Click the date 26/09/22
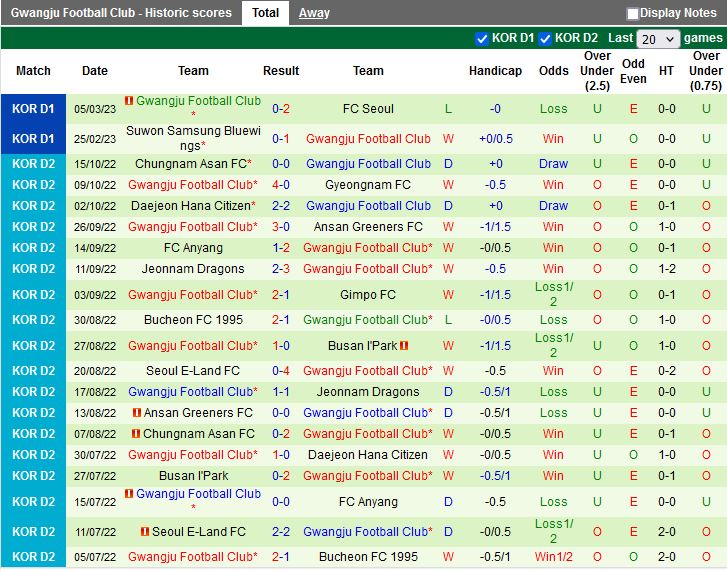This screenshot has width=727, height=571. click(95, 227)
